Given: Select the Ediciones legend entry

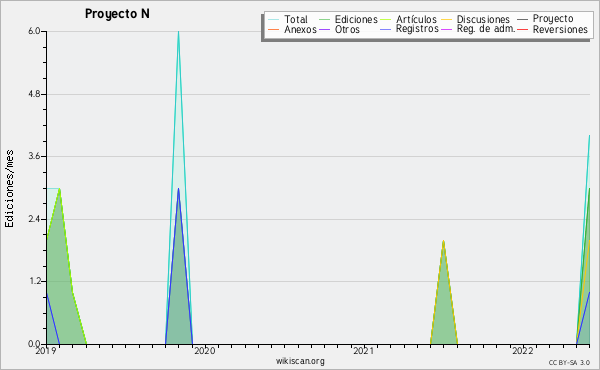Looking at the screenshot, I should pos(348,19).
